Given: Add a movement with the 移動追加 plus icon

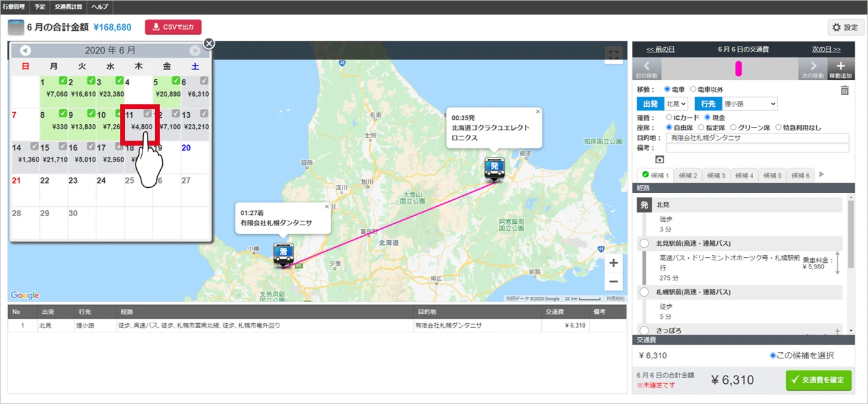Looking at the screenshot, I should click(840, 69).
